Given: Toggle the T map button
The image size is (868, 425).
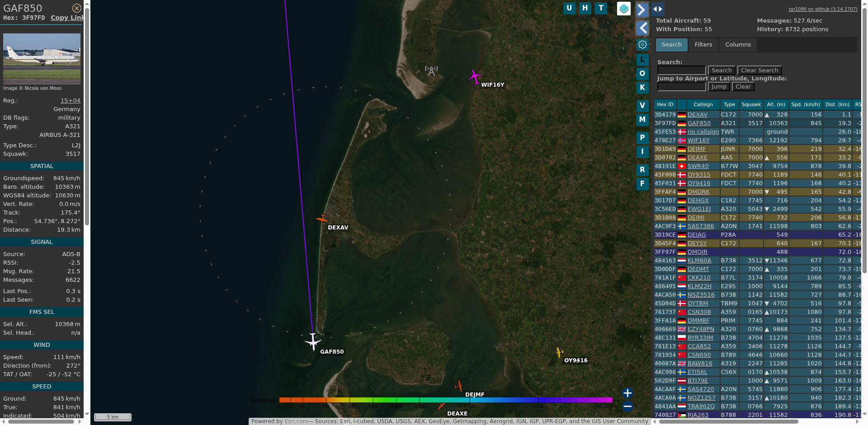Looking at the screenshot, I should pyautogui.click(x=601, y=8).
